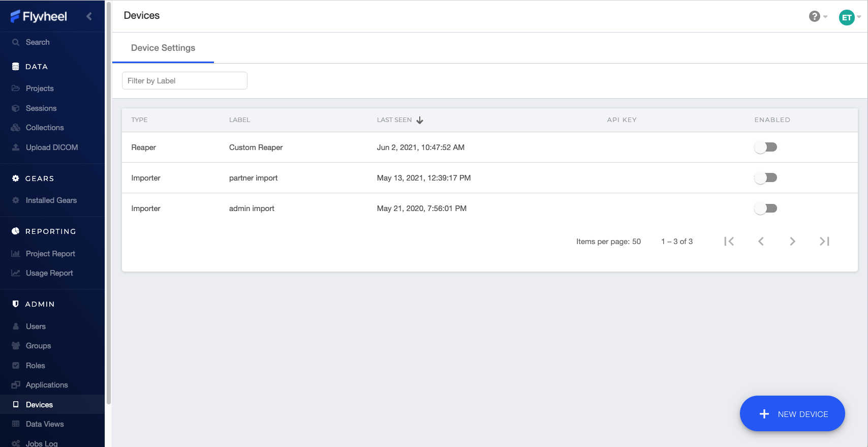The height and width of the screenshot is (447, 868).
Task: Click the Installed Gears icon
Action: [x=16, y=200]
